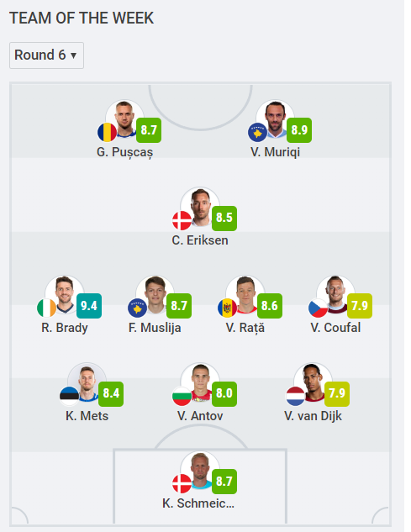Select V. Coufal's 7.9 rating badge

tap(360, 306)
